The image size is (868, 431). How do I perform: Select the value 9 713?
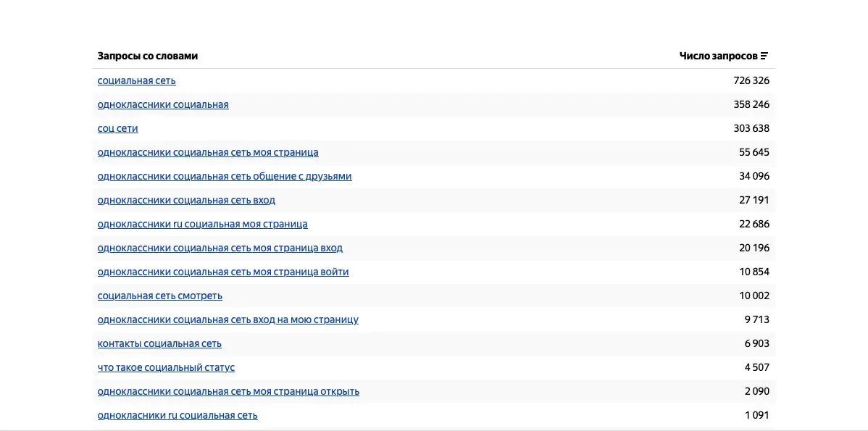[756, 319]
